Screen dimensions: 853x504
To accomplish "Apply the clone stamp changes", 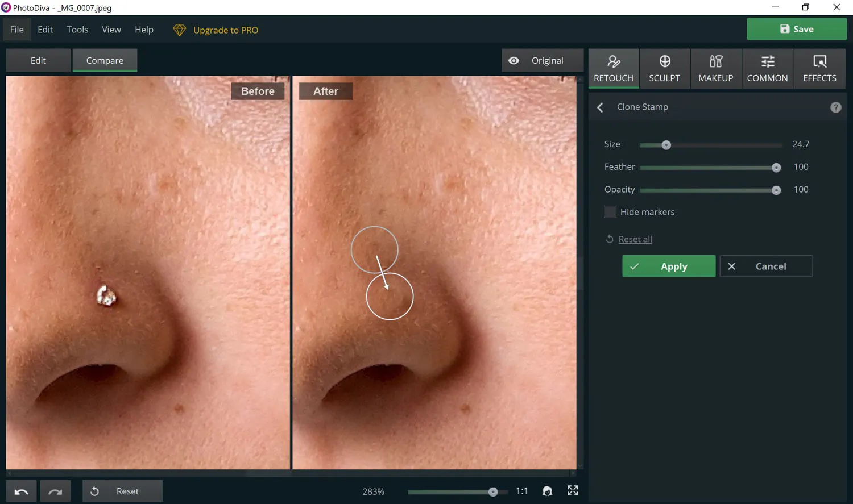I will [668, 266].
